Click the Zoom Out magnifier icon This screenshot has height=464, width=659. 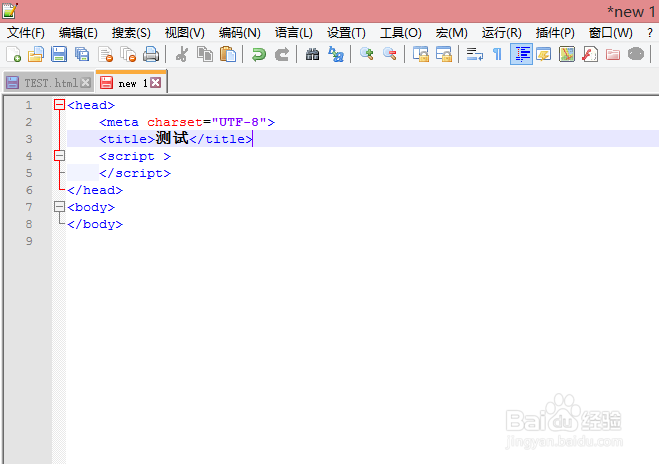(x=390, y=54)
